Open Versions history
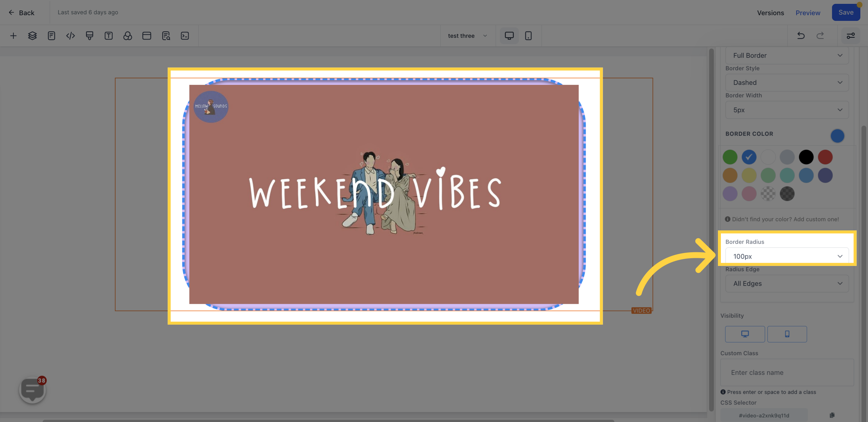This screenshot has width=868, height=422. click(770, 13)
